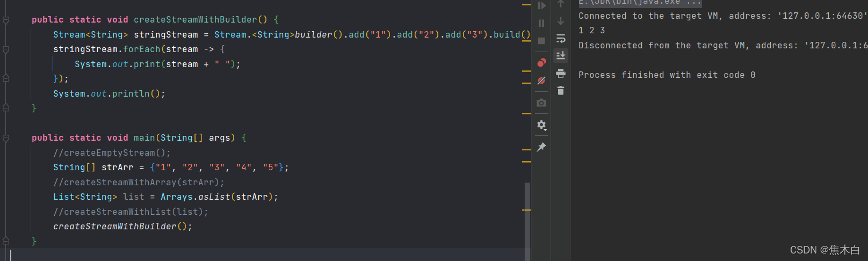The height and width of the screenshot is (261, 868).
Task: Click fold end marker at '});' line
Action: (6, 78)
